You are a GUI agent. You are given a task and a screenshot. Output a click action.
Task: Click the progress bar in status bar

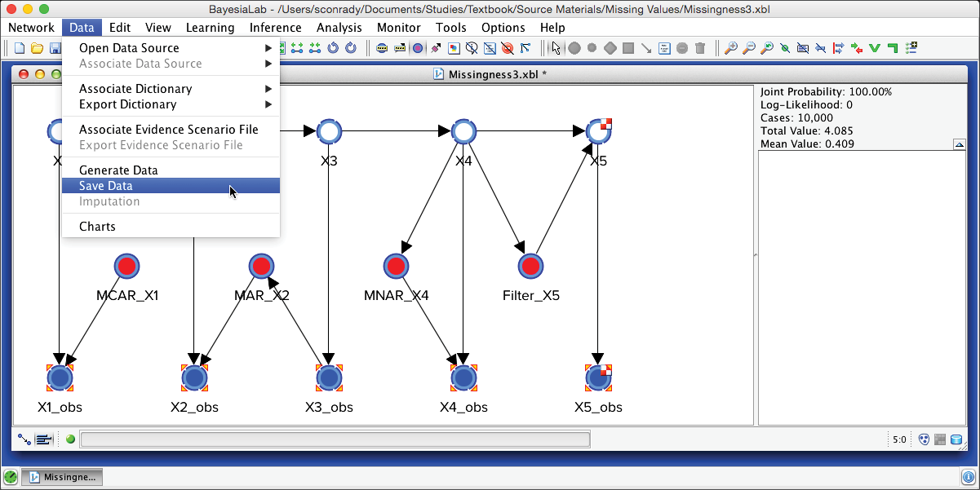pyautogui.click(x=335, y=439)
